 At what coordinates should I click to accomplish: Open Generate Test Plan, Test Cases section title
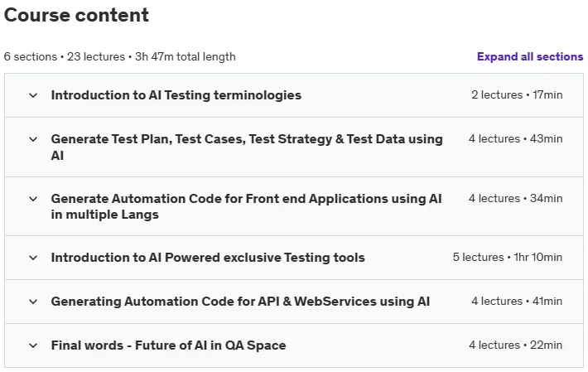click(247, 147)
